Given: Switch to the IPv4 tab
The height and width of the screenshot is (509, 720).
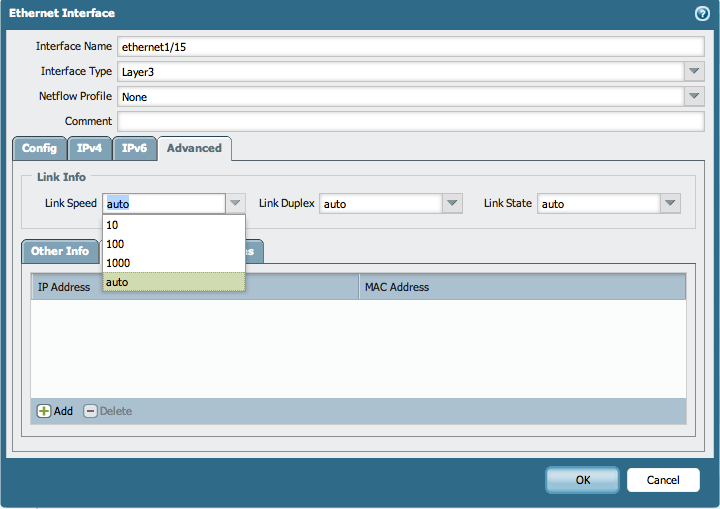Looking at the screenshot, I should point(90,148).
